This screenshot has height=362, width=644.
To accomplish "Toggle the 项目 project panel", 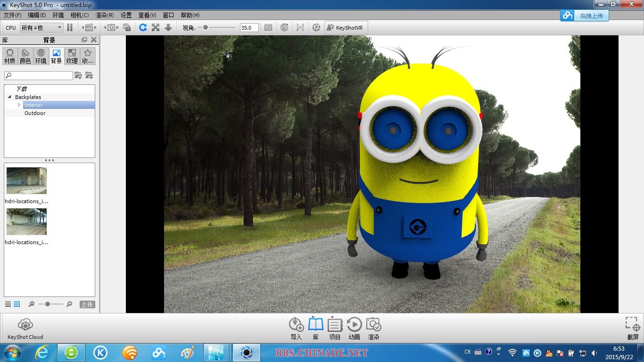I will point(335,329).
